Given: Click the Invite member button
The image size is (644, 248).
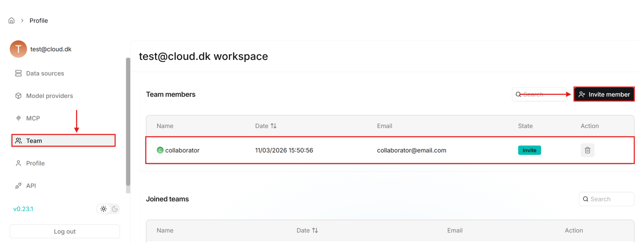Looking at the screenshot, I should click(x=604, y=95).
